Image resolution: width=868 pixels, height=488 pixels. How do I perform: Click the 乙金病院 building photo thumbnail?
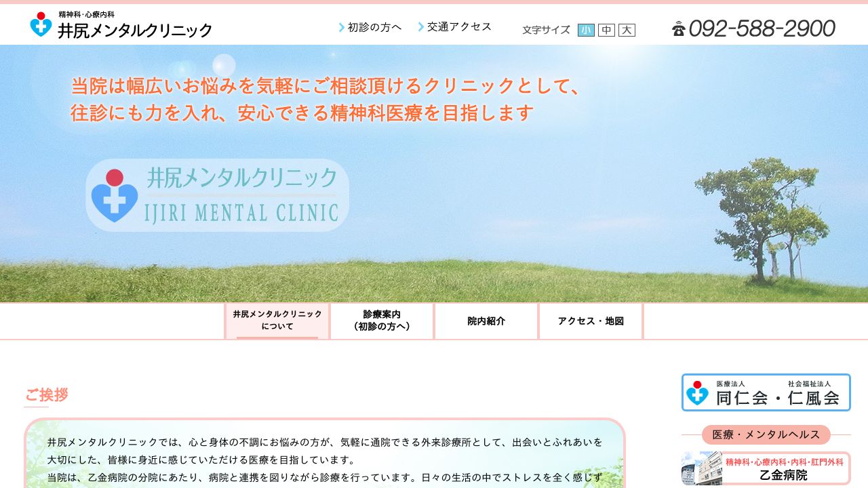point(702,468)
